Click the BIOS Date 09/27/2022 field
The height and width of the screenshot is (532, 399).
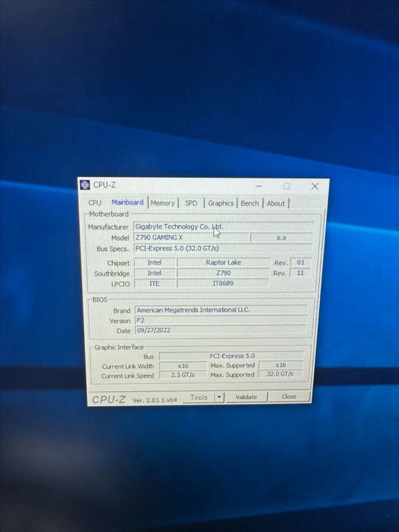221,330
